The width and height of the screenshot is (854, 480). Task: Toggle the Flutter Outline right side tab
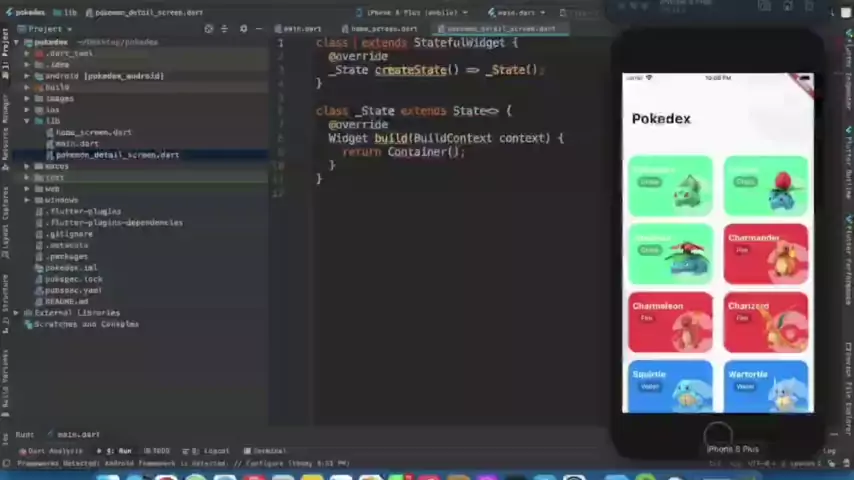(849, 162)
